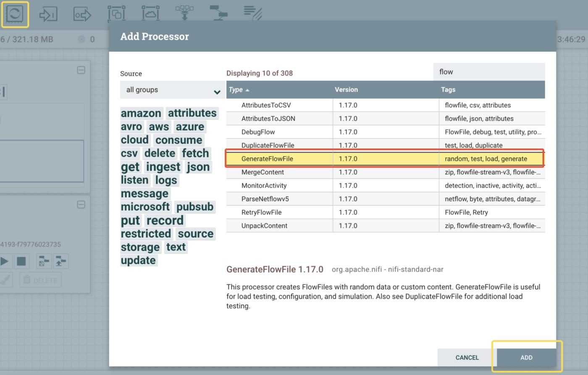Select the MergeContent processor row

(x=262, y=172)
